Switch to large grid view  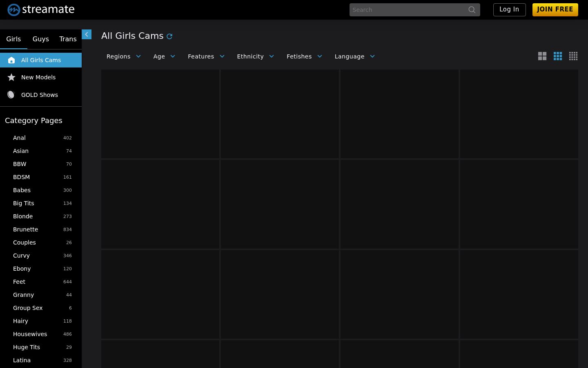[x=542, y=56]
